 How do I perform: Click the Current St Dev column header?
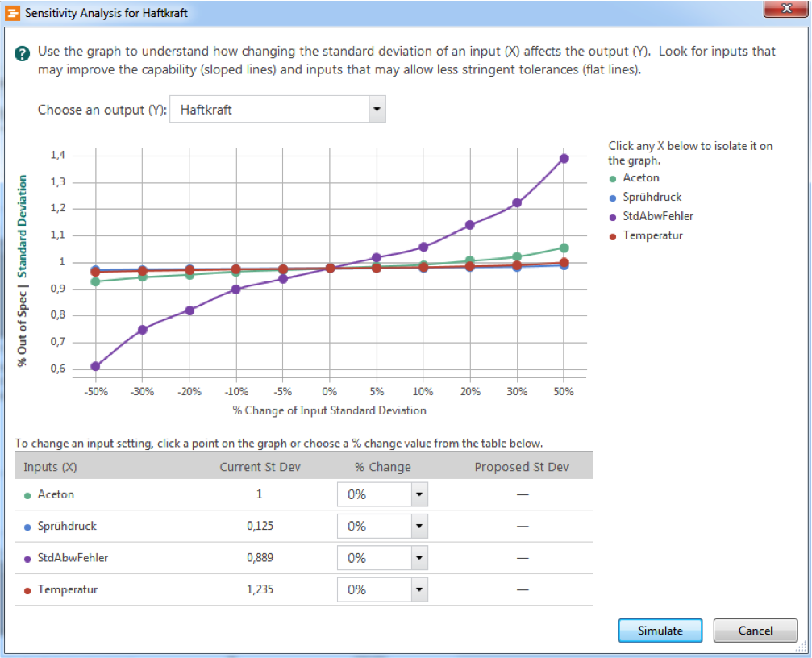(x=260, y=467)
